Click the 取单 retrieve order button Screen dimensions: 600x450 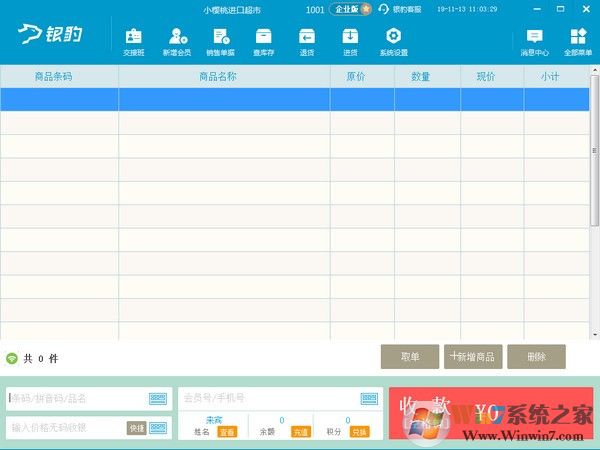(410, 357)
